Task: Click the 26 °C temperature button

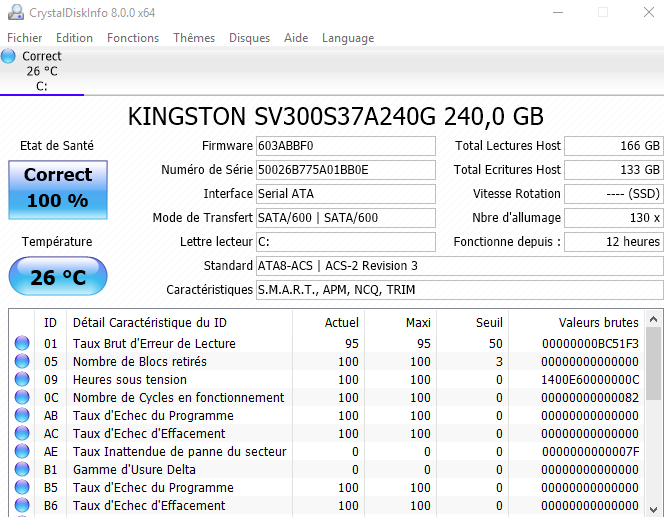Action: [58, 276]
